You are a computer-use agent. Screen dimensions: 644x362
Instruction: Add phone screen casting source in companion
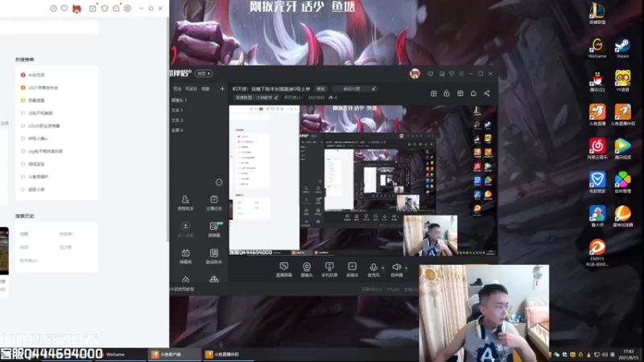[329, 269]
